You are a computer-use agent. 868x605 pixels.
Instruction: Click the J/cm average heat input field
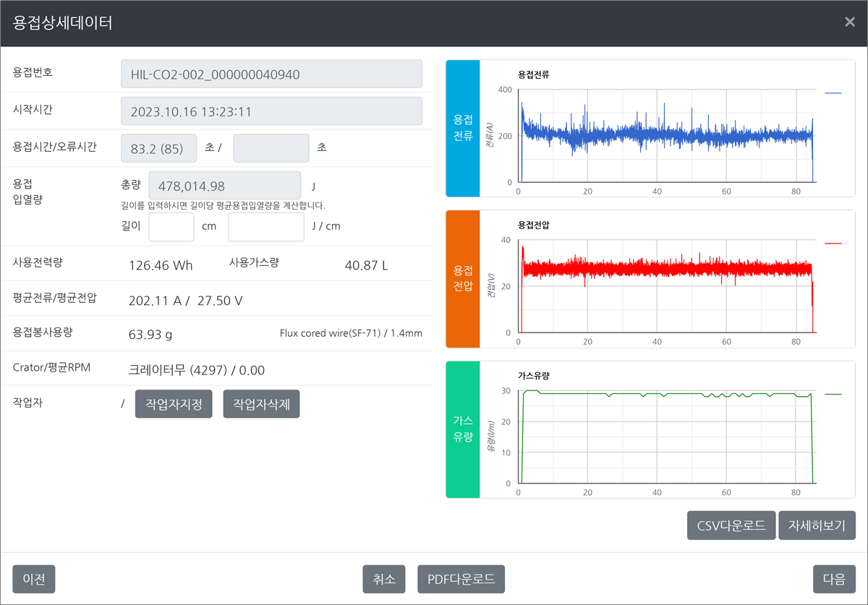coord(266,226)
